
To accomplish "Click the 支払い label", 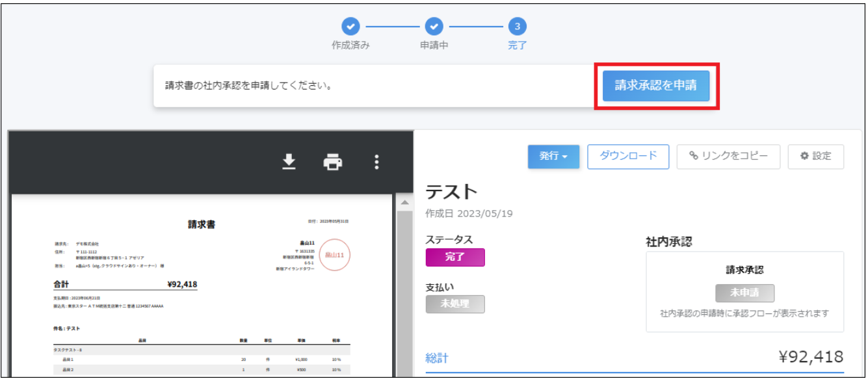I will pyautogui.click(x=441, y=286).
